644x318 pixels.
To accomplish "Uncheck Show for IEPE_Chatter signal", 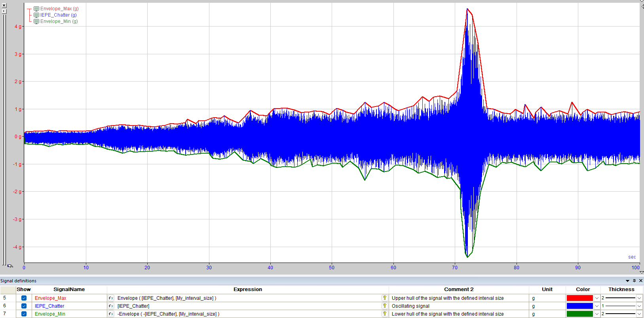I will pos(24,306).
